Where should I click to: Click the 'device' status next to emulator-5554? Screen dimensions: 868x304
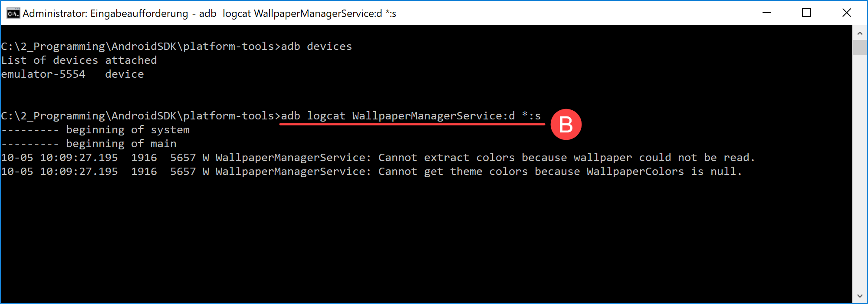point(125,74)
